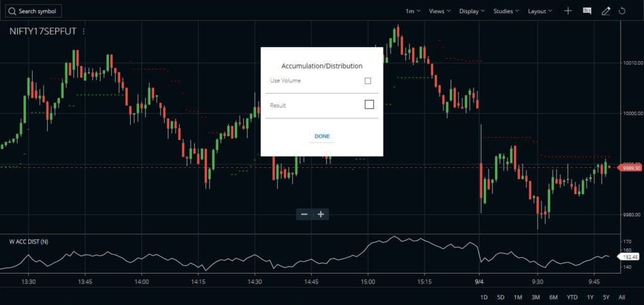This screenshot has height=305, width=644.
Task: Select the 1D range
Action: 484,297
